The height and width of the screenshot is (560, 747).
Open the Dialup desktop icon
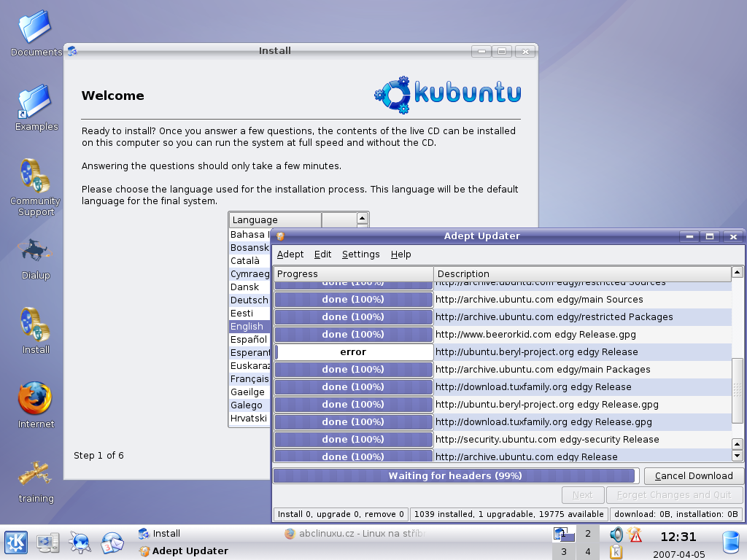pos(35,259)
